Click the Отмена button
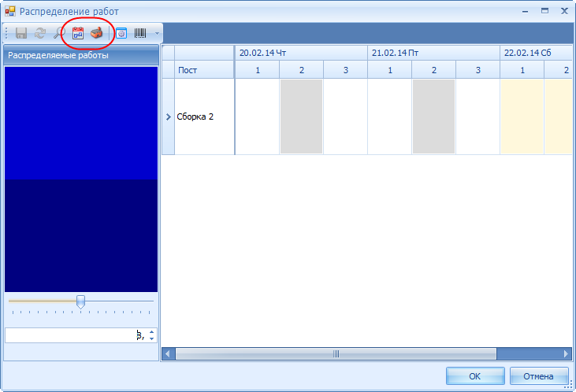This screenshot has width=576, height=392. point(538,376)
